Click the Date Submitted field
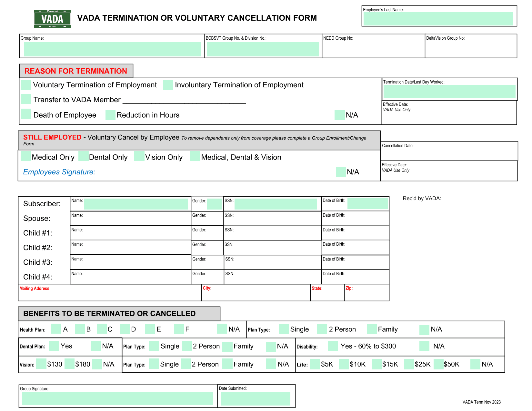Viewport: 532px width, 411px height. point(256,399)
